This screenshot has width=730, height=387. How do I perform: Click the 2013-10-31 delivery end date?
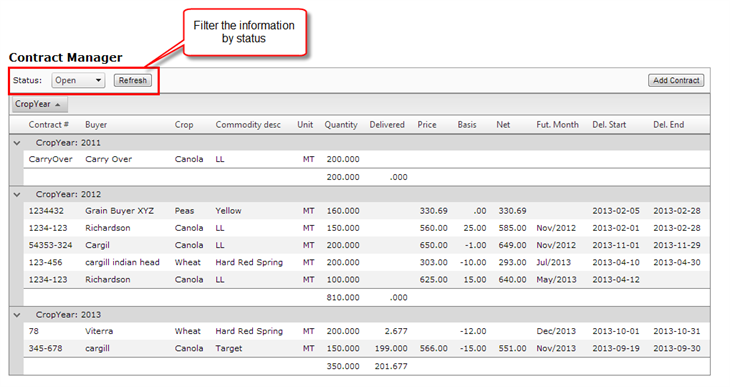tap(677, 332)
